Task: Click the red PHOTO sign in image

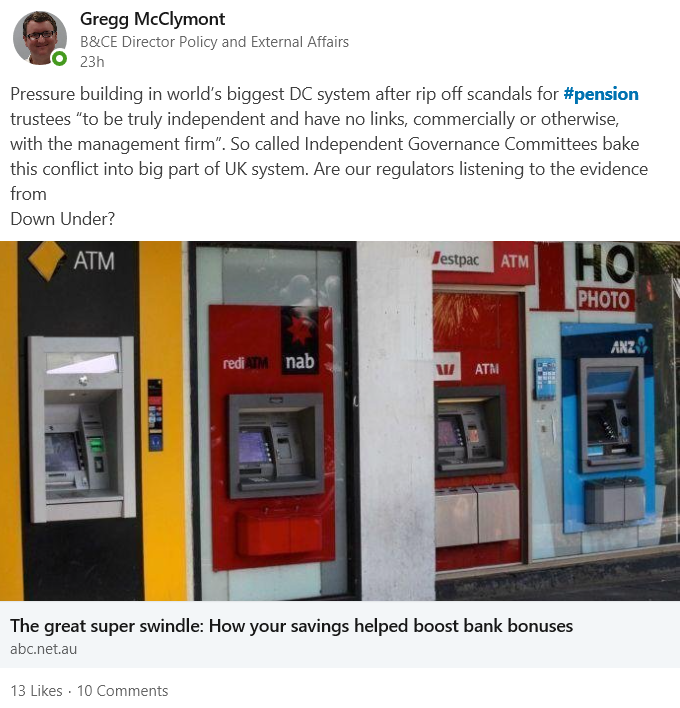Action: [605, 299]
